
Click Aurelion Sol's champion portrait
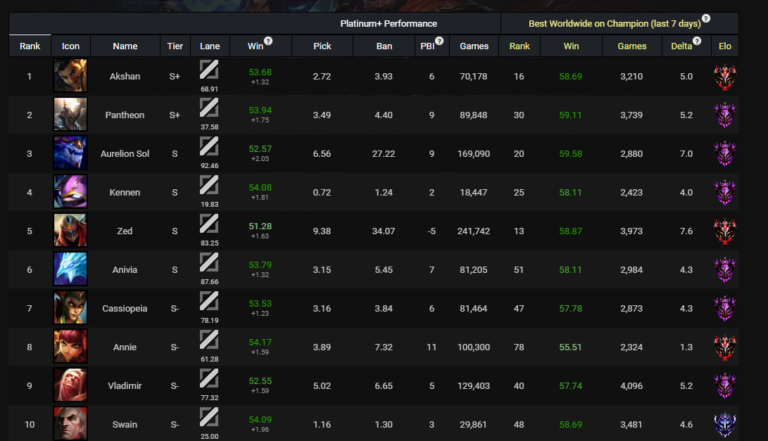pyautogui.click(x=70, y=153)
